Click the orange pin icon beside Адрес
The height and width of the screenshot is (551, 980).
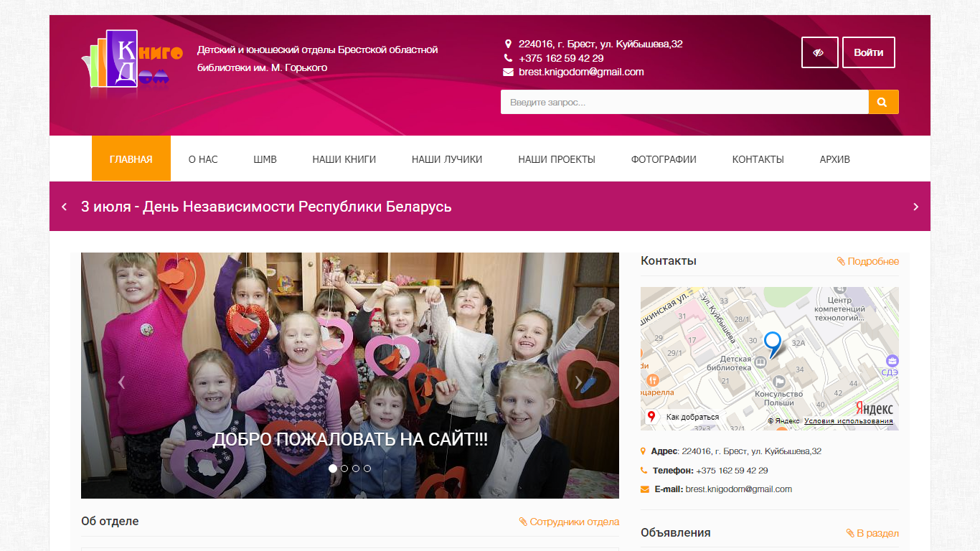click(x=644, y=451)
